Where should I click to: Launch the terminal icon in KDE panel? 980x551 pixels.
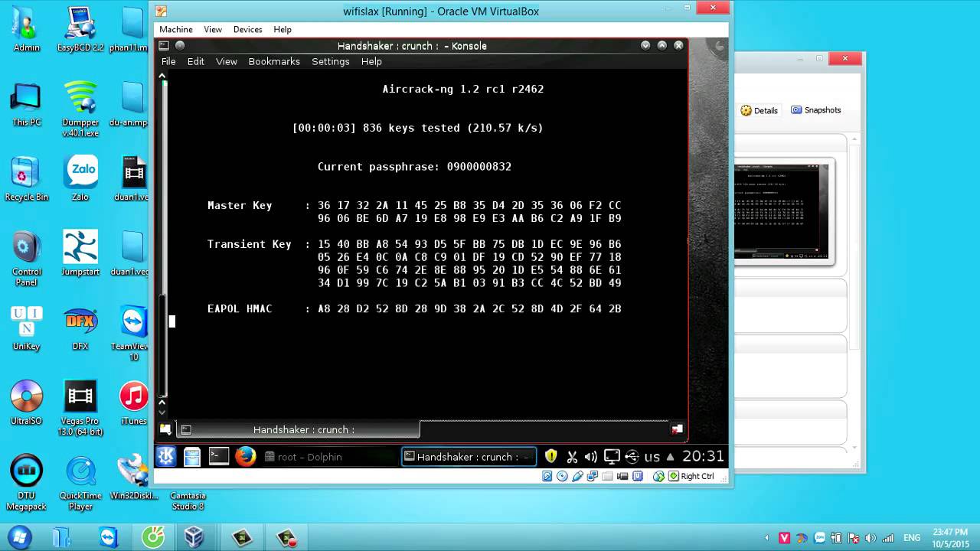[219, 456]
